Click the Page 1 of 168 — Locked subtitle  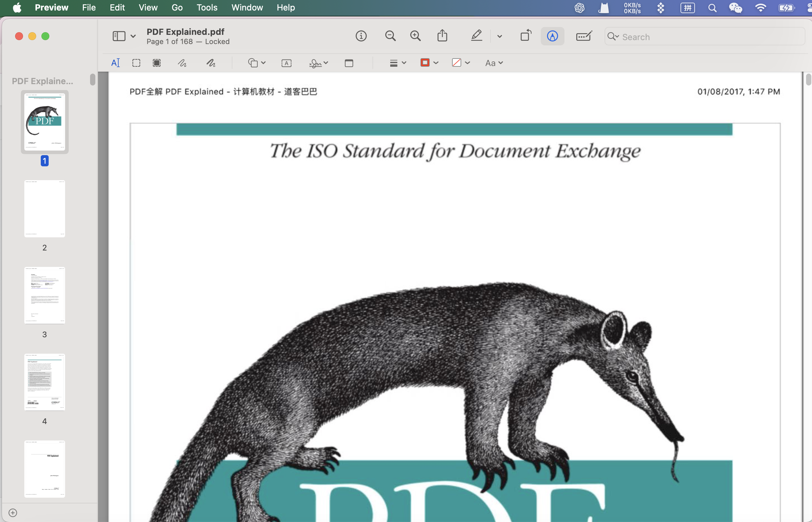click(188, 41)
